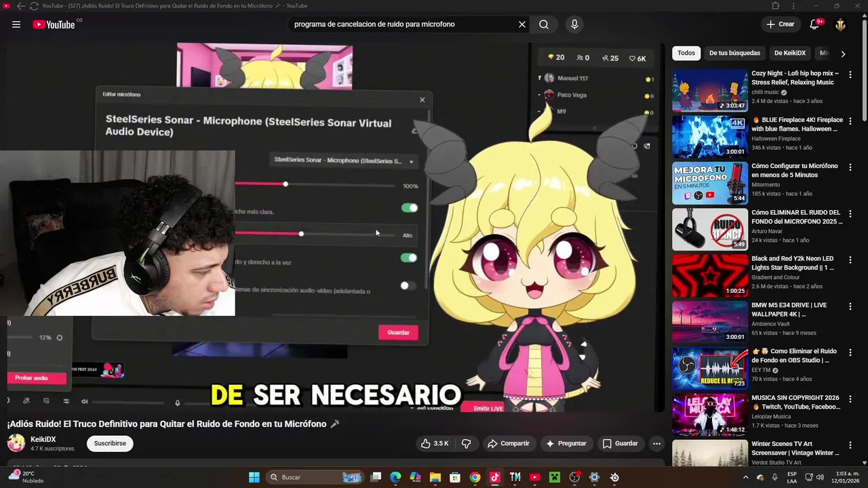The width and height of the screenshot is (868, 488).
Task: Reload the page from title bar
Action: 34,6
